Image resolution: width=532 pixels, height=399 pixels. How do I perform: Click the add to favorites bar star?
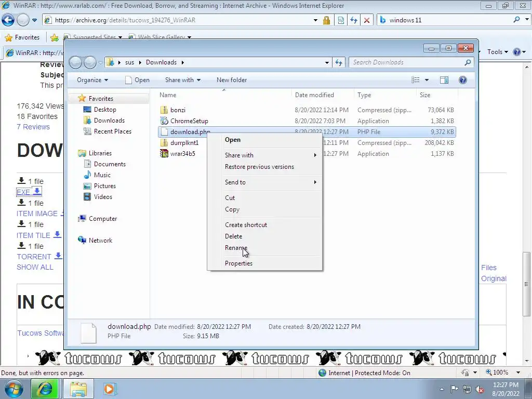click(54, 37)
